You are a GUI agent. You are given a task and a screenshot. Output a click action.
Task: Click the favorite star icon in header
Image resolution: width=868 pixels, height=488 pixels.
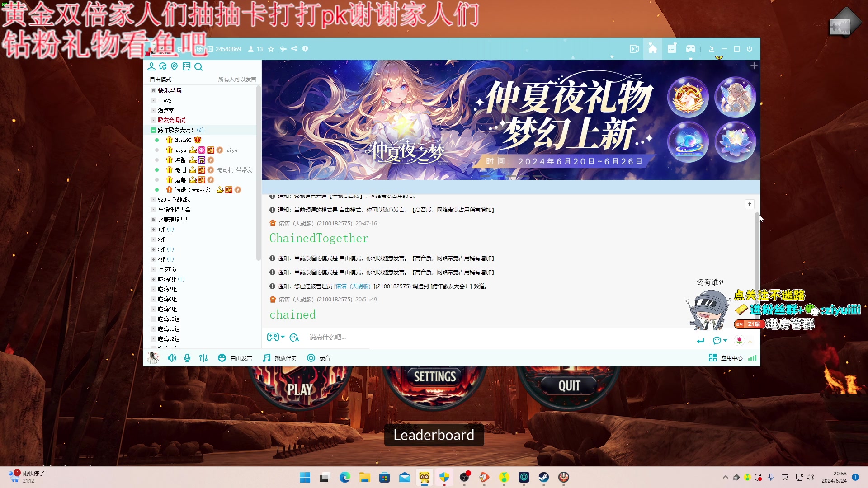271,49
